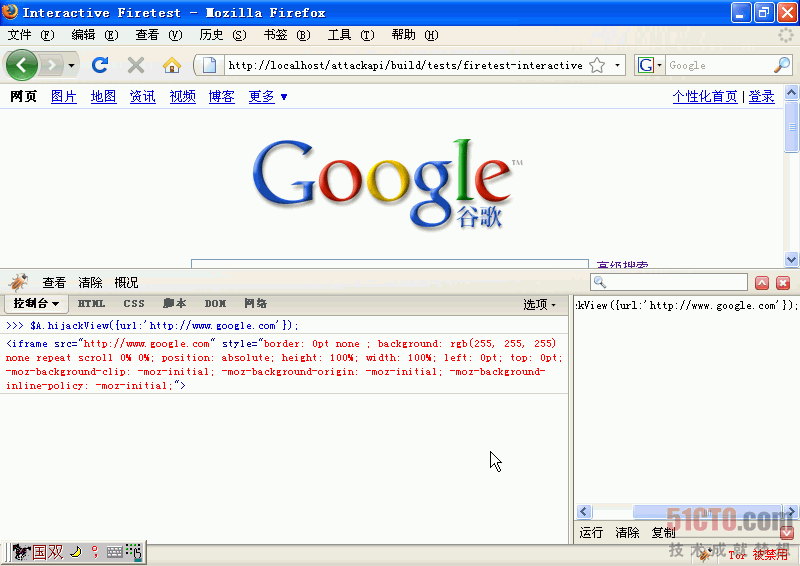The image size is (800, 566).
Task: Open the 文件 (F) menu
Action: point(31,35)
